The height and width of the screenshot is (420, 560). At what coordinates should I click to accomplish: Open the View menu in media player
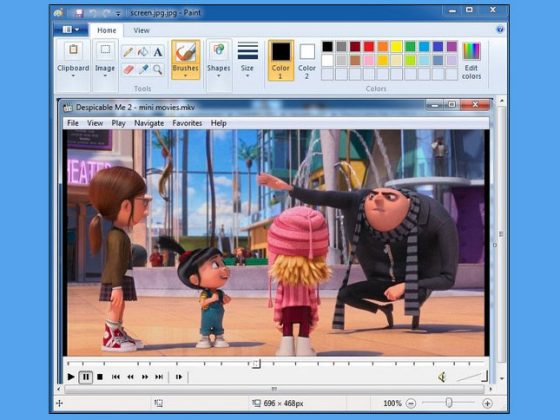click(x=95, y=123)
